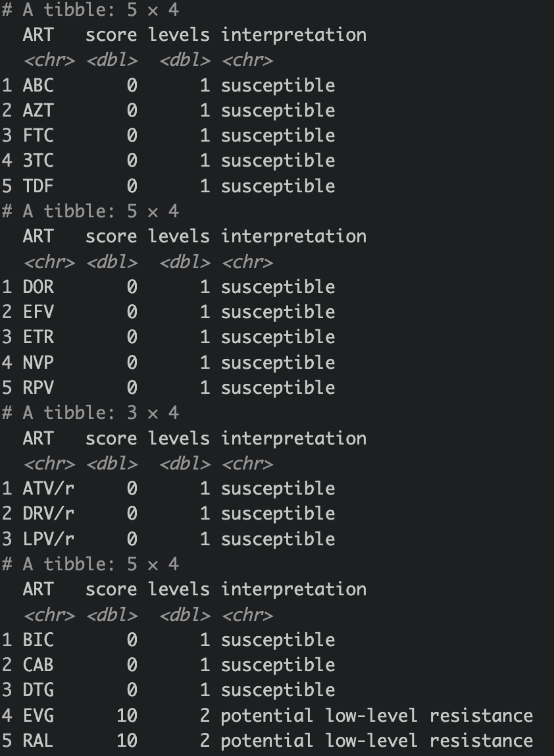Viewport: 554px width, 756px height.
Task: Click the AZT row label
Action: (x=38, y=111)
